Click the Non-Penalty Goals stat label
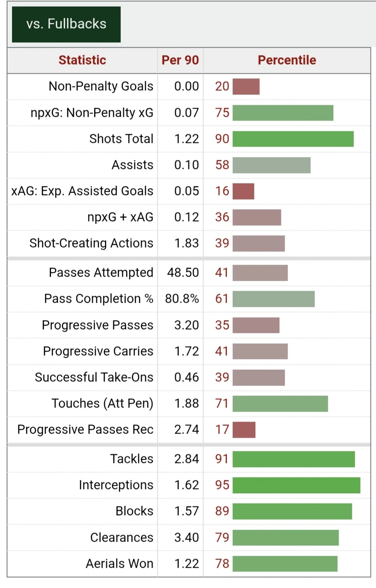 point(101,86)
